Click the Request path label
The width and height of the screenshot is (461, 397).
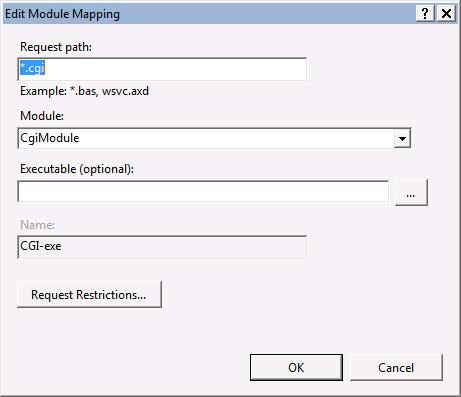[56, 47]
